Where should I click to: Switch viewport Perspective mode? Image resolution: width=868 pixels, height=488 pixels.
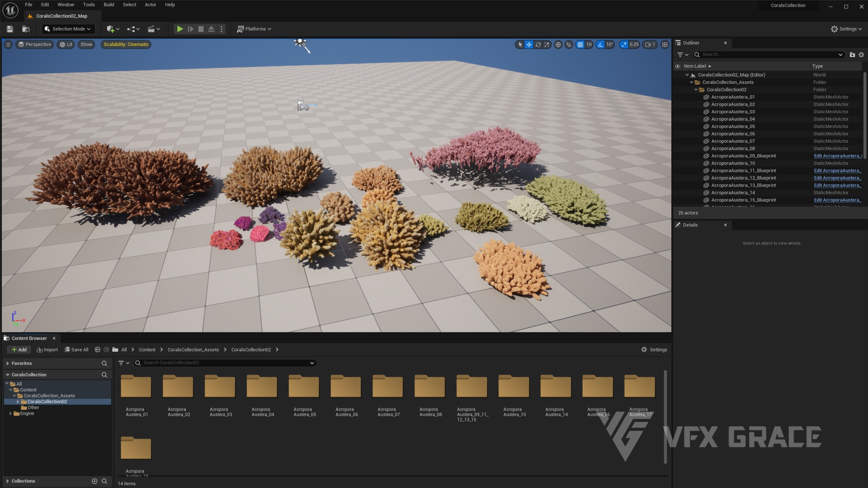coord(34,44)
